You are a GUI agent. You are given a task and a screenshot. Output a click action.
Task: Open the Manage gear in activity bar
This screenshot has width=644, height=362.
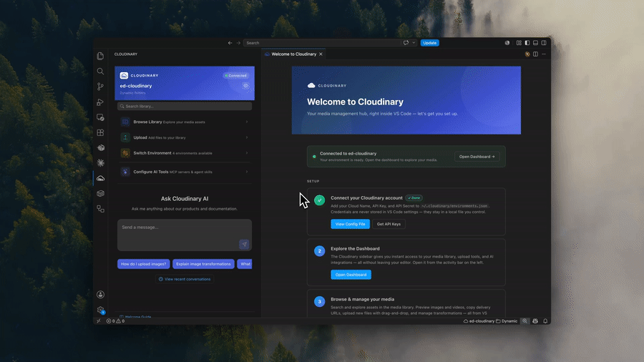[100, 310]
